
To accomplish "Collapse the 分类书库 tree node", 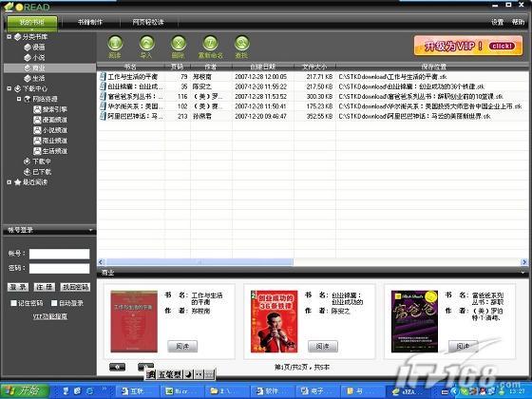I will [9, 37].
